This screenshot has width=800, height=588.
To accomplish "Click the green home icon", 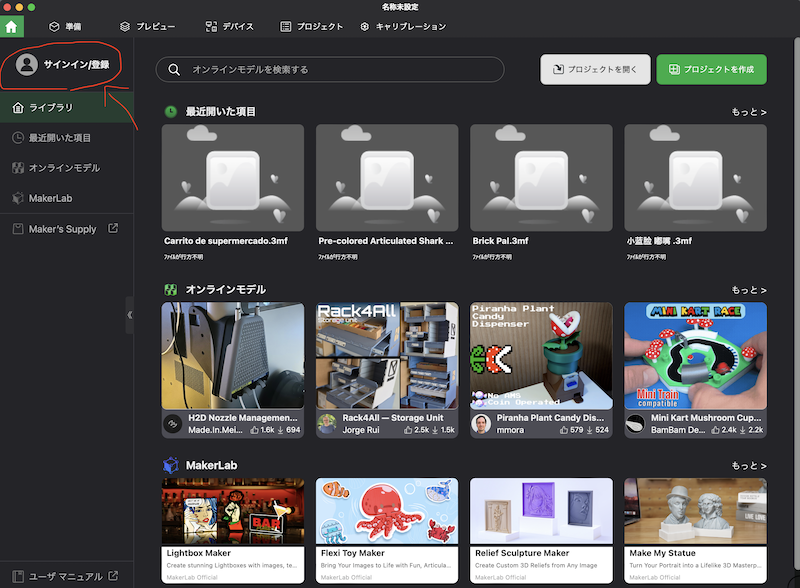I will coord(12,26).
